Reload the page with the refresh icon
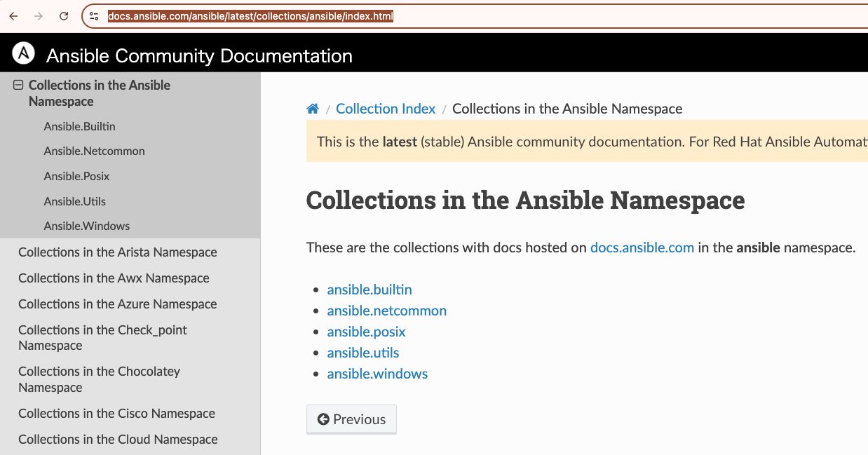The width and height of the screenshot is (868, 455). pyautogui.click(x=62, y=15)
